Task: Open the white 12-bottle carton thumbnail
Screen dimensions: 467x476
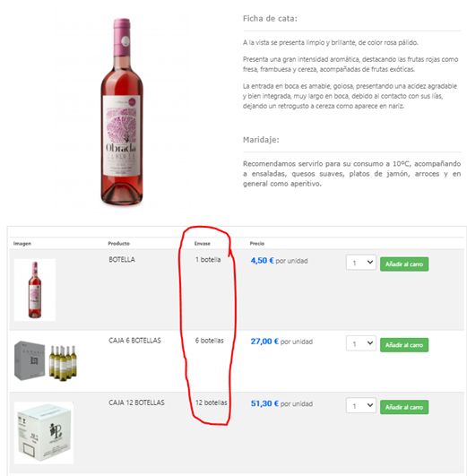Action: [44, 433]
